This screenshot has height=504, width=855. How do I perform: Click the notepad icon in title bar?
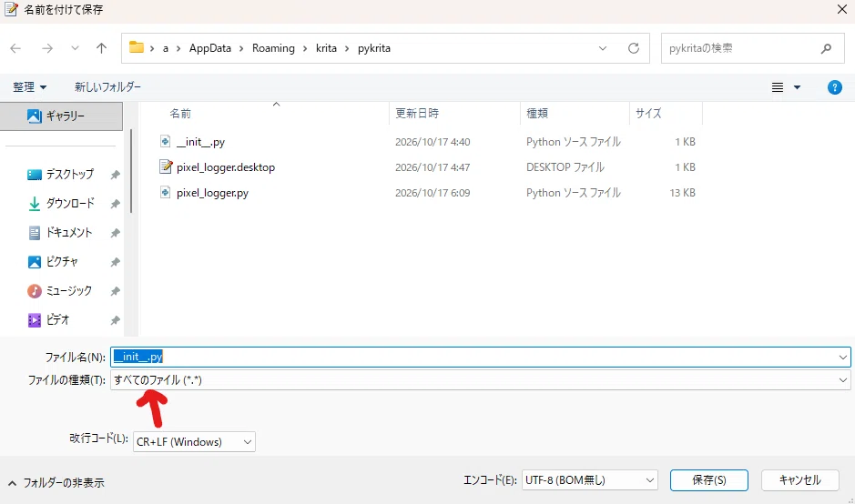click(11, 9)
